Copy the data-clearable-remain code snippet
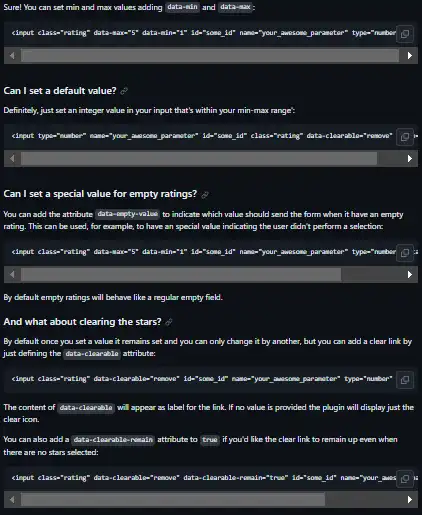The image size is (422, 515). 405,479
